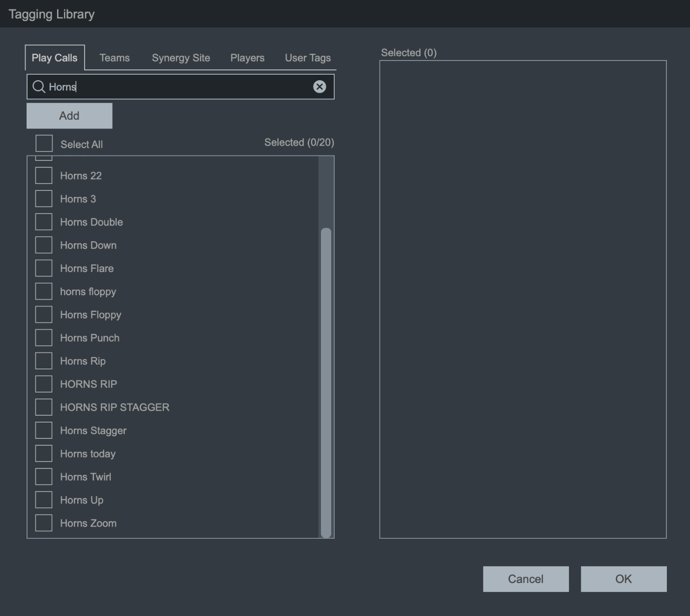The width and height of the screenshot is (690, 616).
Task: Show the User Tags tab
Action: click(308, 58)
